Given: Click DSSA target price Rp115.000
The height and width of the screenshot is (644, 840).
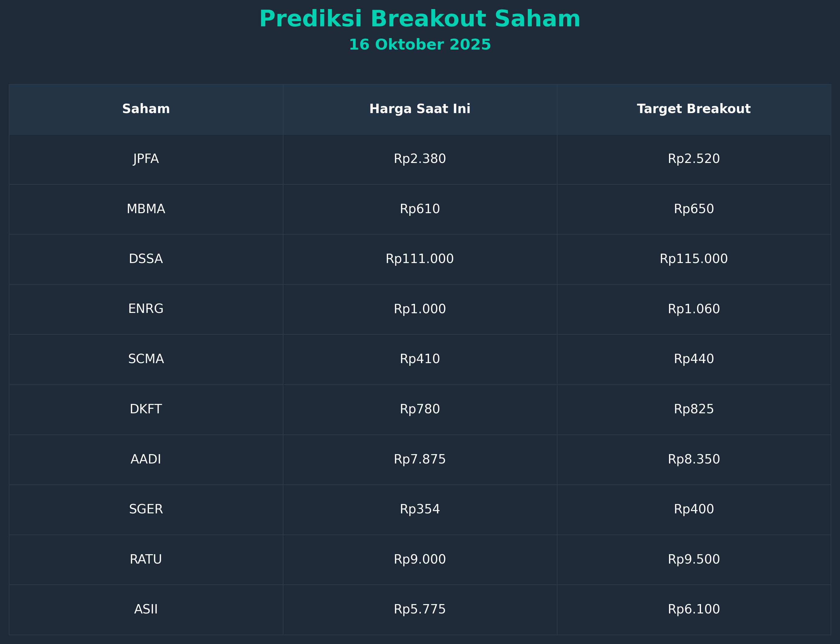Looking at the screenshot, I should [x=694, y=259].
